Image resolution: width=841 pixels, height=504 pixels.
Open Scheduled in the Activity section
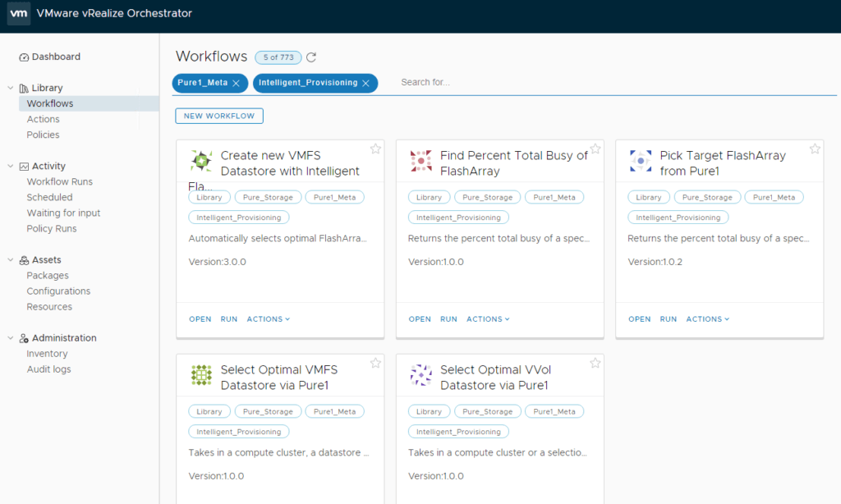(x=49, y=197)
